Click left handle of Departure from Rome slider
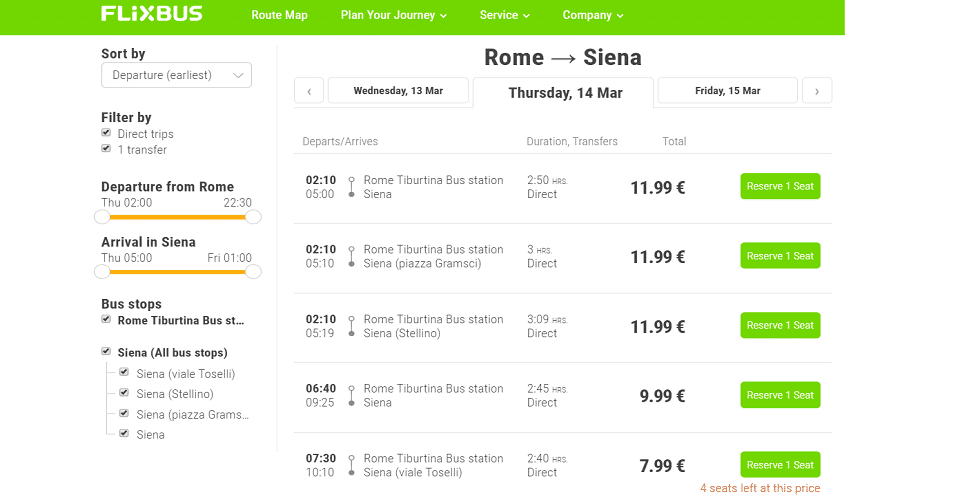The image size is (960, 500). pos(102,217)
